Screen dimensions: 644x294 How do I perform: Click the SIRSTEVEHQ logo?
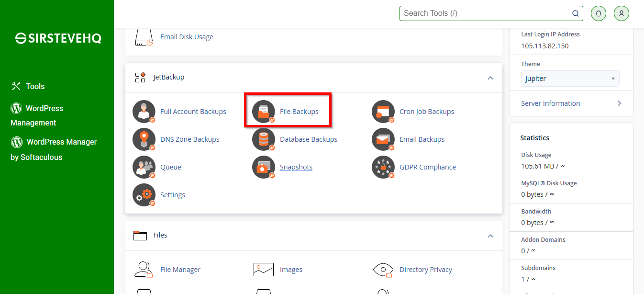coord(58,39)
